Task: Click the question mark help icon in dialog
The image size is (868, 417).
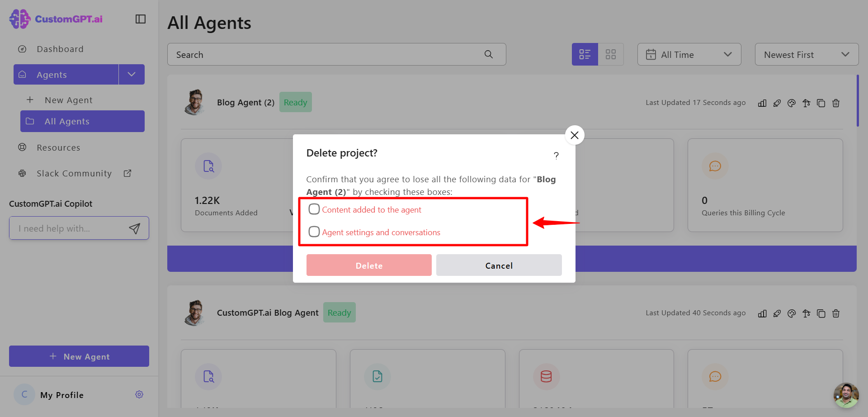Action: click(556, 156)
